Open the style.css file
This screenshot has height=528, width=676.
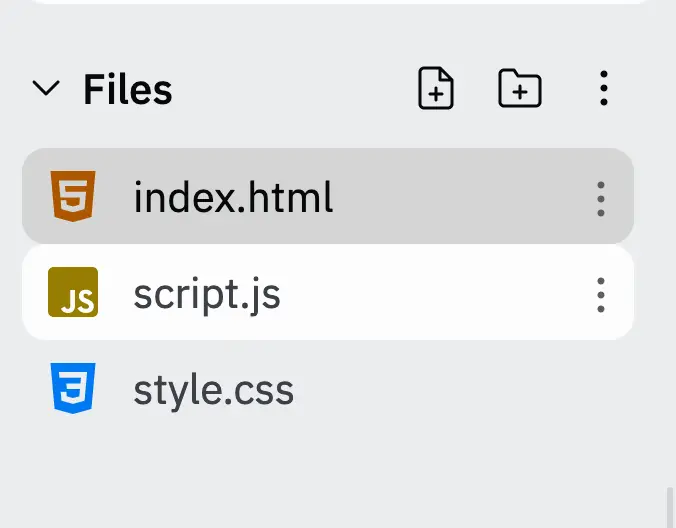pos(328,388)
